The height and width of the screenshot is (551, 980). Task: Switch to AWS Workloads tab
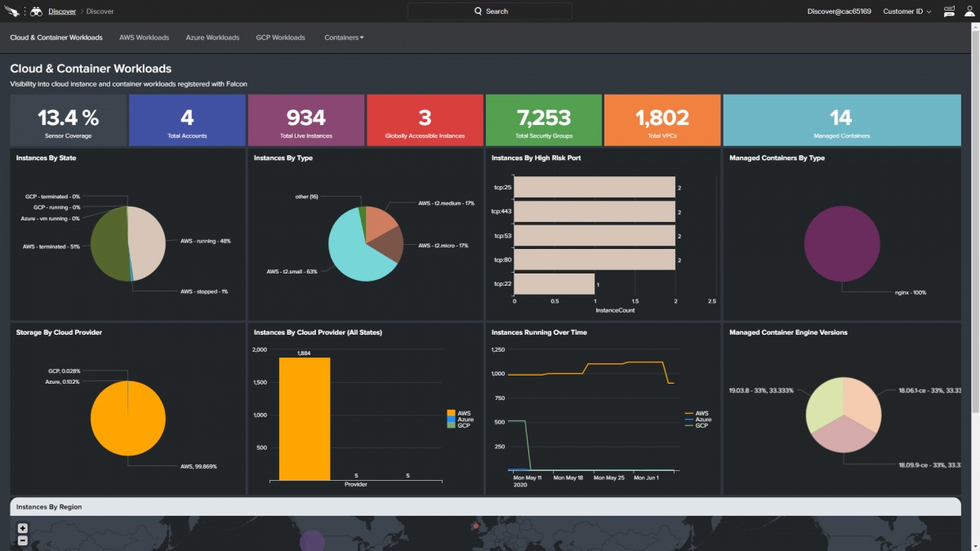(144, 38)
